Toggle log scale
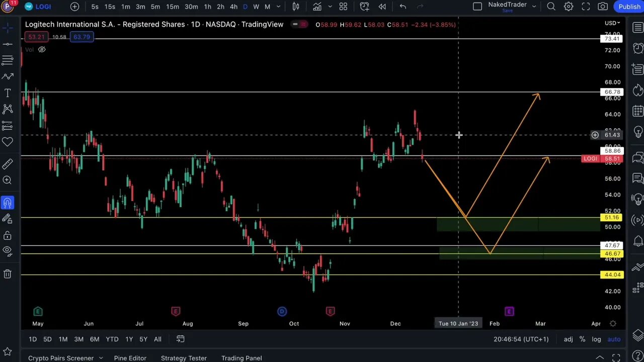644x362 pixels. [596, 339]
